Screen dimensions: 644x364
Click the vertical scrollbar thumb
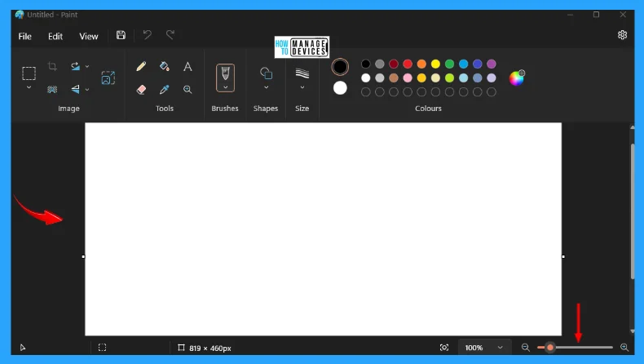point(633,211)
